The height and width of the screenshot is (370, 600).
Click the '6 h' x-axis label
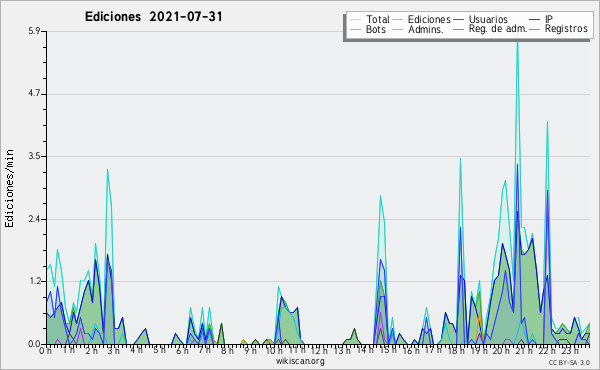tap(182, 351)
